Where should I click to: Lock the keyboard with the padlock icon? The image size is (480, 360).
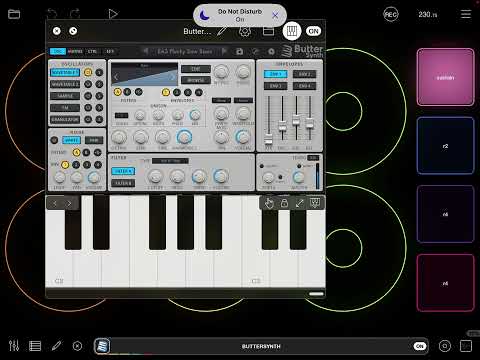coord(284,203)
